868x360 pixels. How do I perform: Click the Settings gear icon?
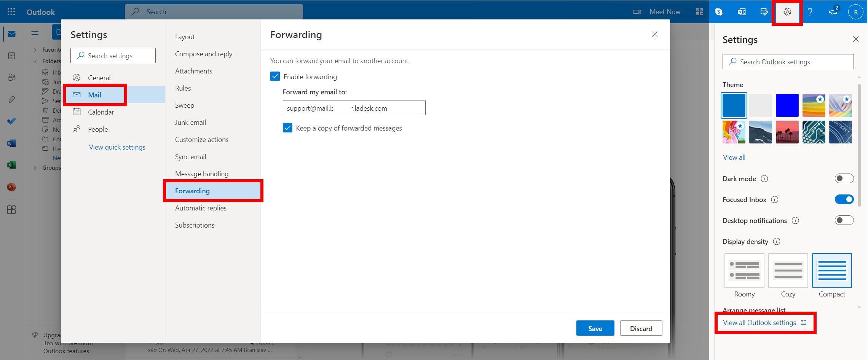pyautogui.click(x=787, y=12)
